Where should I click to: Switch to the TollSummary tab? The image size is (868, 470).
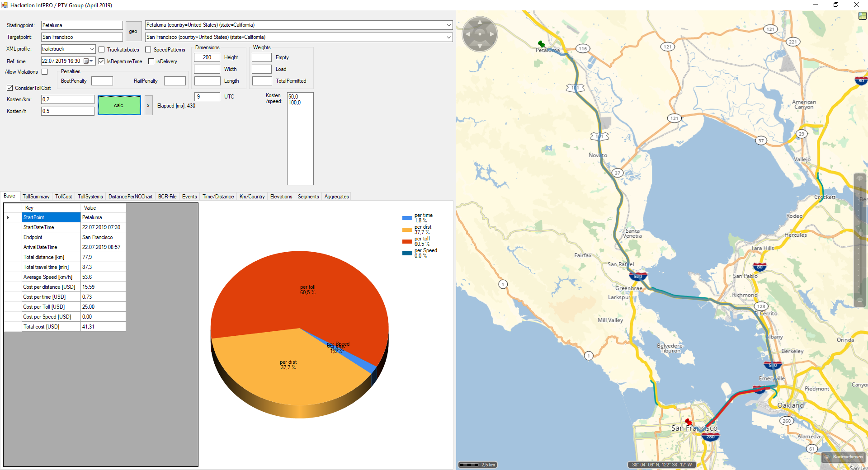coord(36,197)
